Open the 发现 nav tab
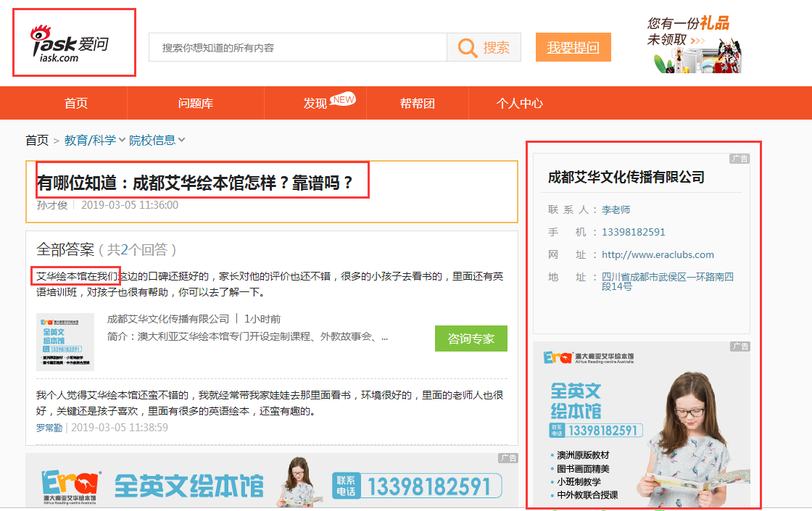This screenshot has height=511, width=812. [x=315, y=103]
